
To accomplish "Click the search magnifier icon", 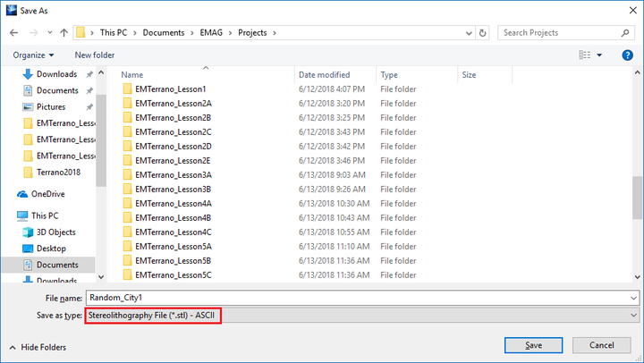I will coord(624,33).
